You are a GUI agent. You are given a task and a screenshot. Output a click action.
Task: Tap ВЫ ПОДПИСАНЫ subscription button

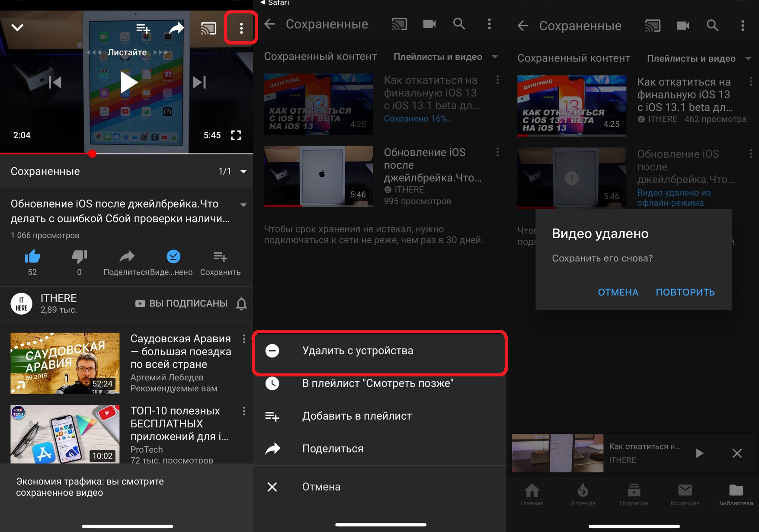coord(181,303)
